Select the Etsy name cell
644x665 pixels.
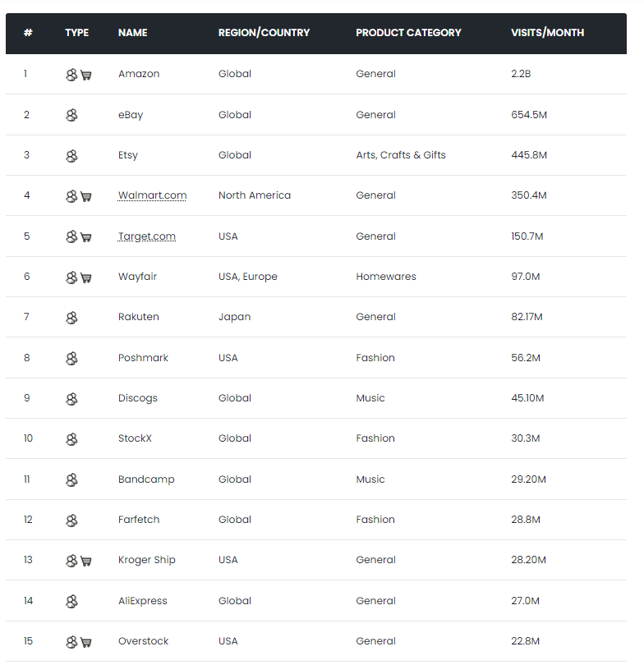(x=128, y=155)
